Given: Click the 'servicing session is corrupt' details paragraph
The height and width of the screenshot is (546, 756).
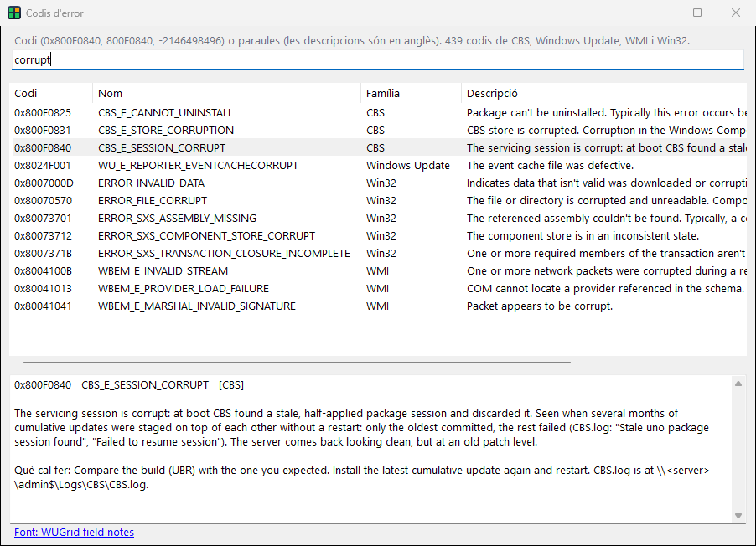Looking at the screenshot, I should tap(361, 427).
